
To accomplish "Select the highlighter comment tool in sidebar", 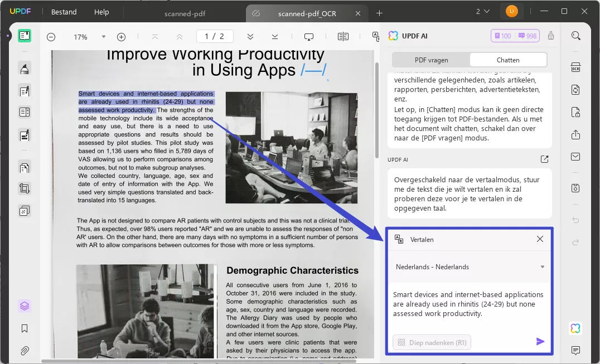I will coord(25,69).
